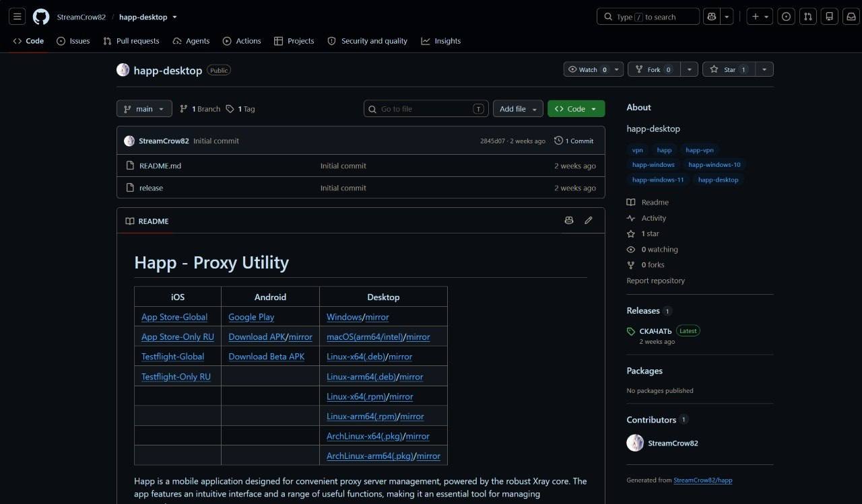Open the green Code dropdown
The height and width of the screenshot is (504, 862).
(x=576, y=109)
